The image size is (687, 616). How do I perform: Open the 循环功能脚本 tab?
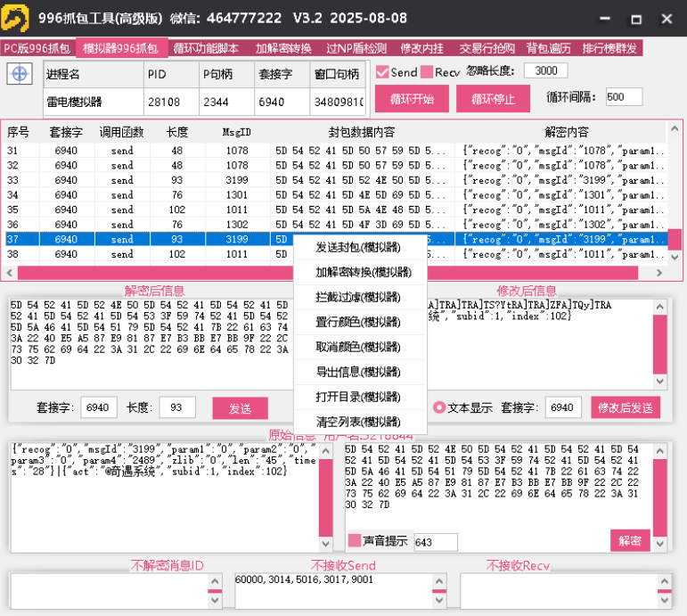[206, 48]
